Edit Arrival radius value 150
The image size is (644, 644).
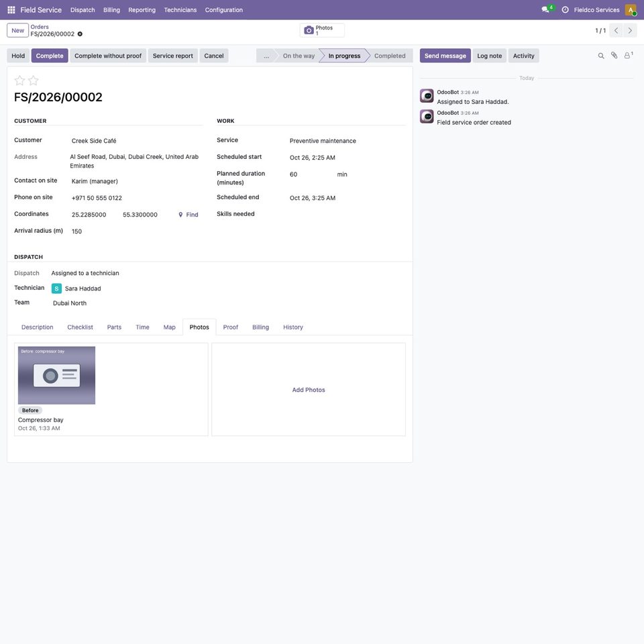(x=137, y=231)
